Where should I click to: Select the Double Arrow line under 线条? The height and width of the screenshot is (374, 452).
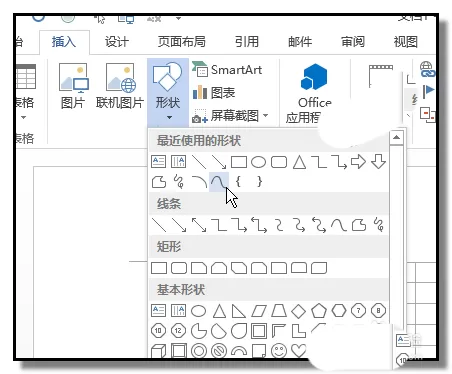(x=199, y=225)
